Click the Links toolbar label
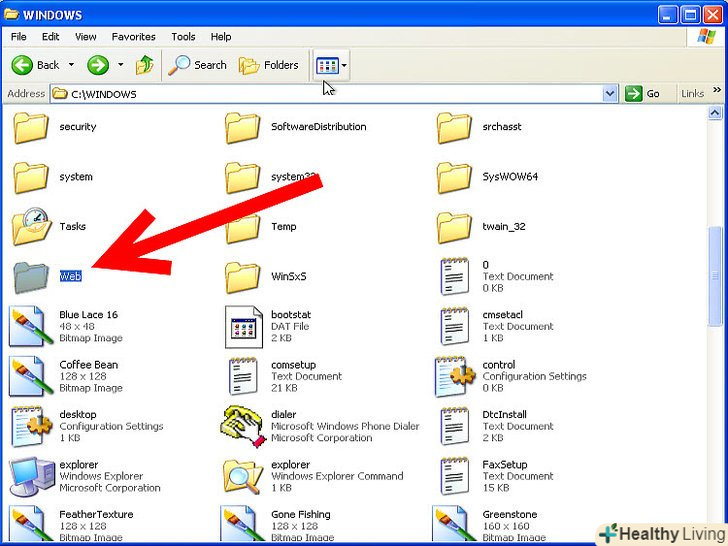728x546 pixels. pyautogui.click(x=693, y=94)
